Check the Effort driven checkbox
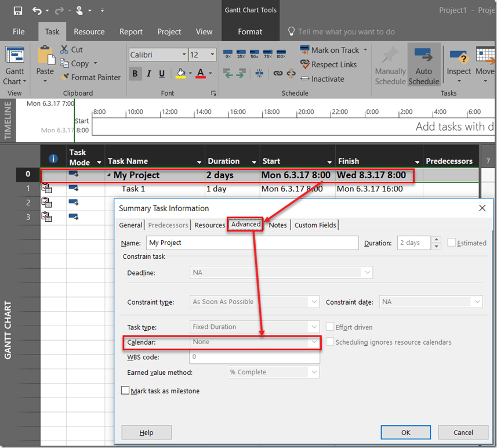This screenshot has height=448, width=497. pyautogui.click(x=331, y=327)
